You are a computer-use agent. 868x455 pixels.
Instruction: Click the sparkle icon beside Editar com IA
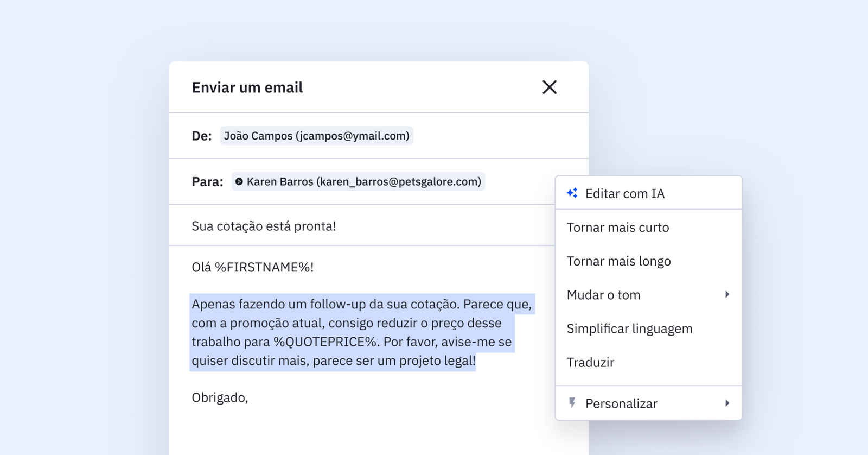coord(572,193)
